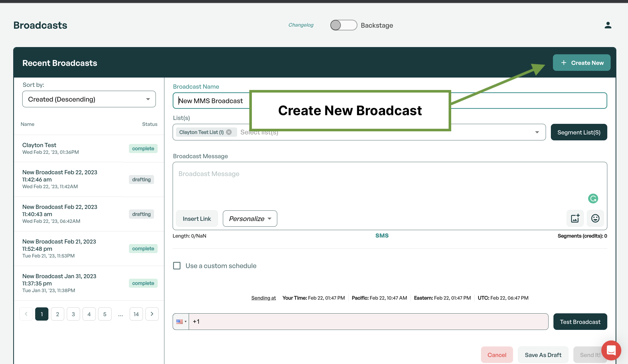This screenshot has height=364, width=628.
Task: Click the plus Create New button
Action: click(581, 63)
